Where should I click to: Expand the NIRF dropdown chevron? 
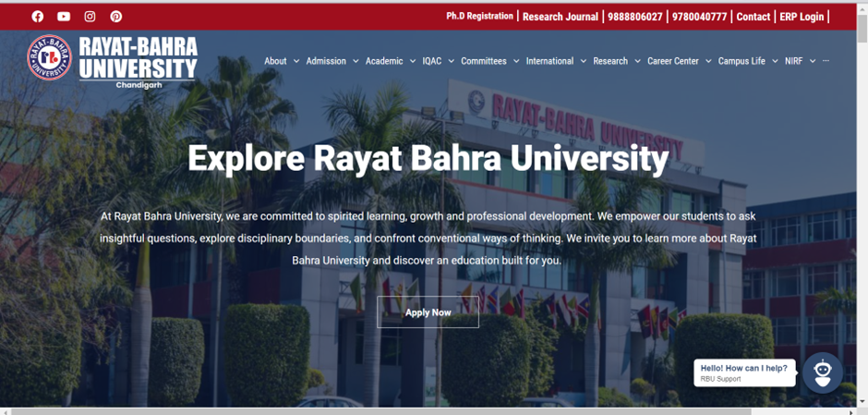(812, 62)
